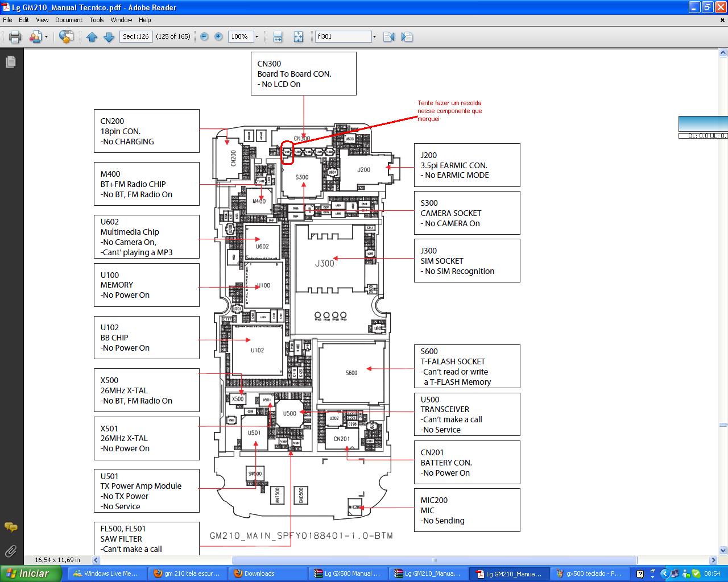Switch to Lg GX500 Manual taskbar item

(349, 573)
